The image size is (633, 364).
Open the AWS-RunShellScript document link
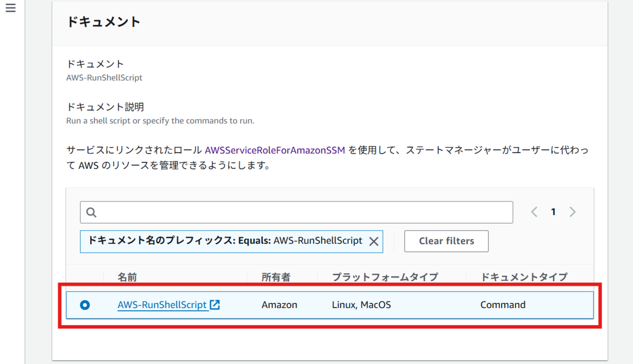(x=162, y=304)
